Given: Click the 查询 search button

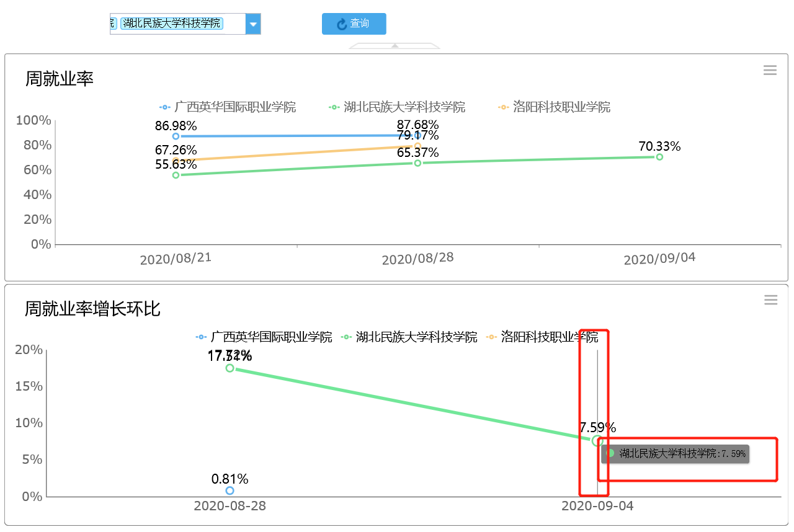Looking at the screenshot, I should click(354, 24).
